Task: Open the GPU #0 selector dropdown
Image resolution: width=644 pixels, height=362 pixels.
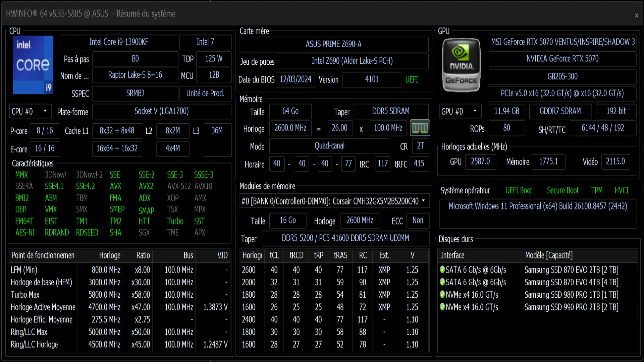Action: [x=460, y=111]
